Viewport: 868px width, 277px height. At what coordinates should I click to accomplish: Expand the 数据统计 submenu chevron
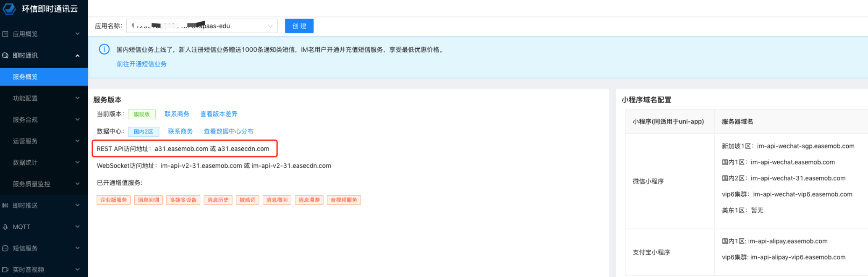78,162
